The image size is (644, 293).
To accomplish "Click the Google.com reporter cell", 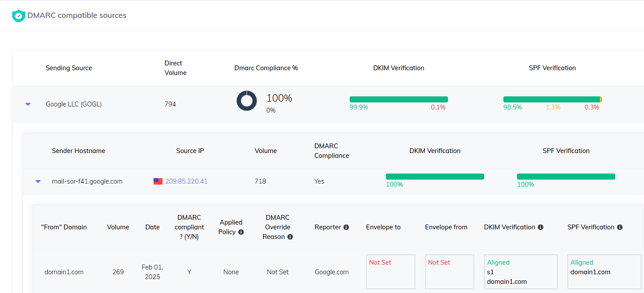I will (x=332, y=272).
